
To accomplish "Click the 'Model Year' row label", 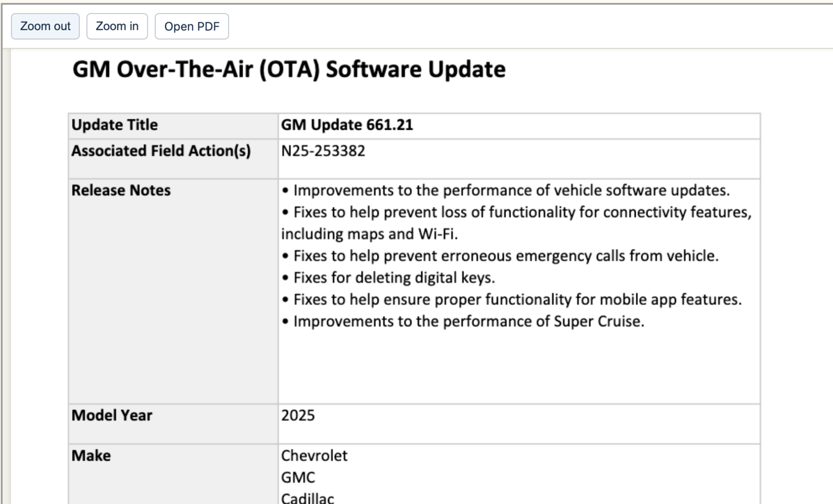I will (x=112, y=415).
